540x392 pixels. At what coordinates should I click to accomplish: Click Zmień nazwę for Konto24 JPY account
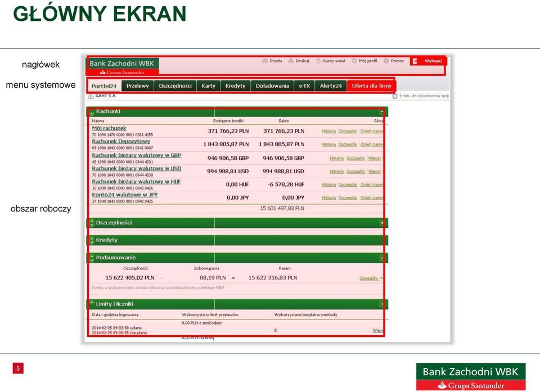[x=372, y=198]
